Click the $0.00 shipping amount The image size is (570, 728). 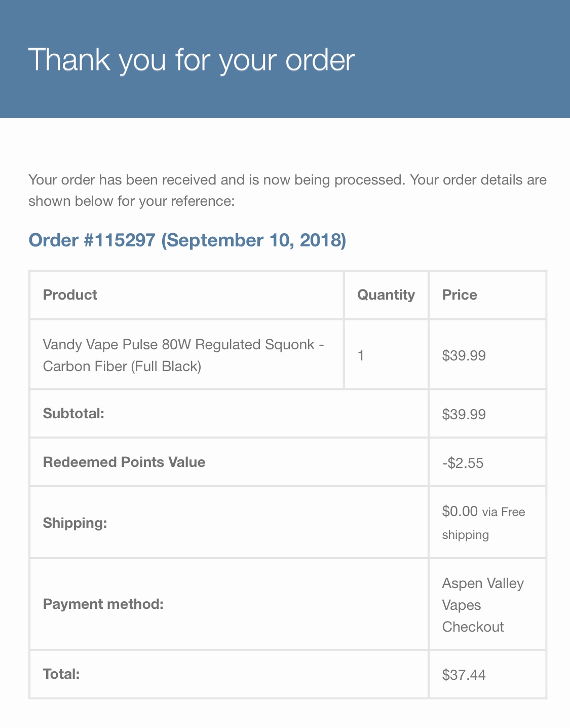(460, 511)
